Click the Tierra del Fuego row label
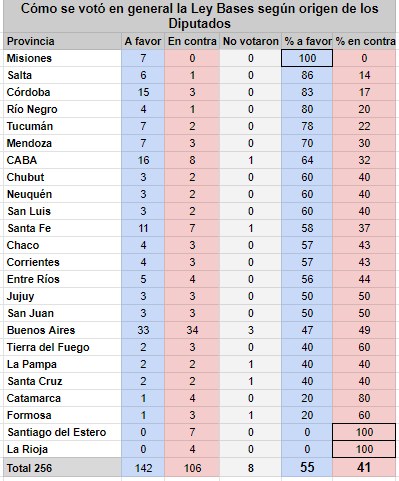Screen dimensions: 399x481 (x=62, y=347)
